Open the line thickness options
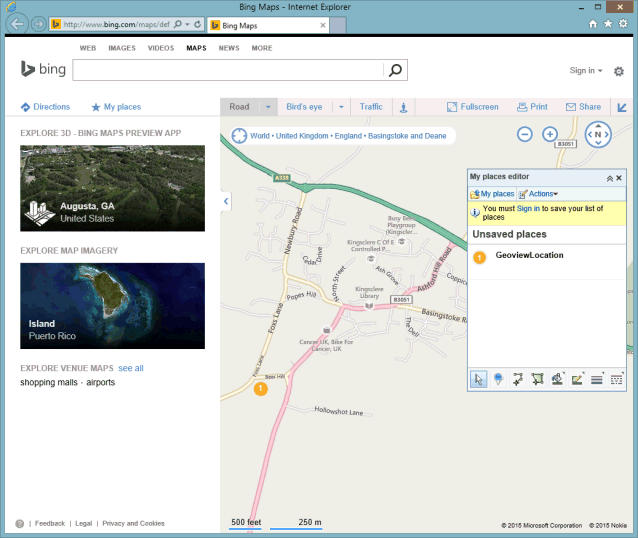 (596, 379)
